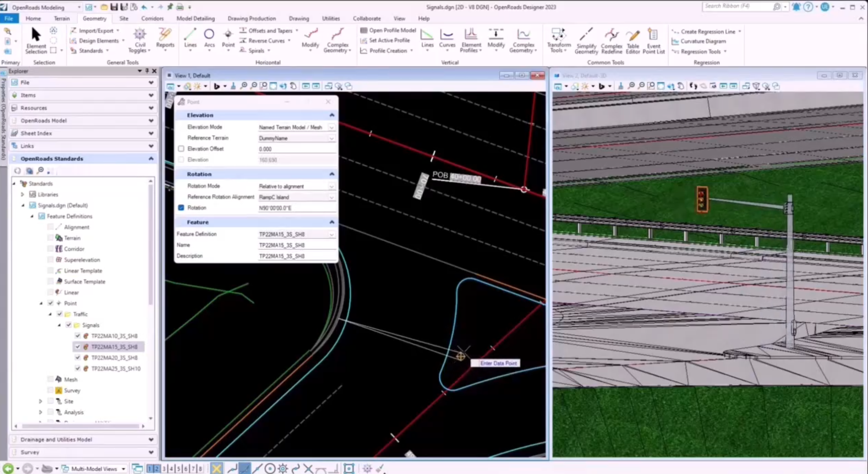Select the Element Selection tool

[x=36, y=41]
